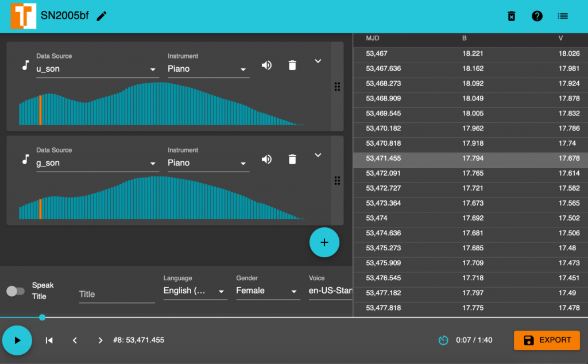Expand the g_son track options chevron
The width and height of the screenshot is (588, 364).
pyautogui.click(x=318, y=155)
